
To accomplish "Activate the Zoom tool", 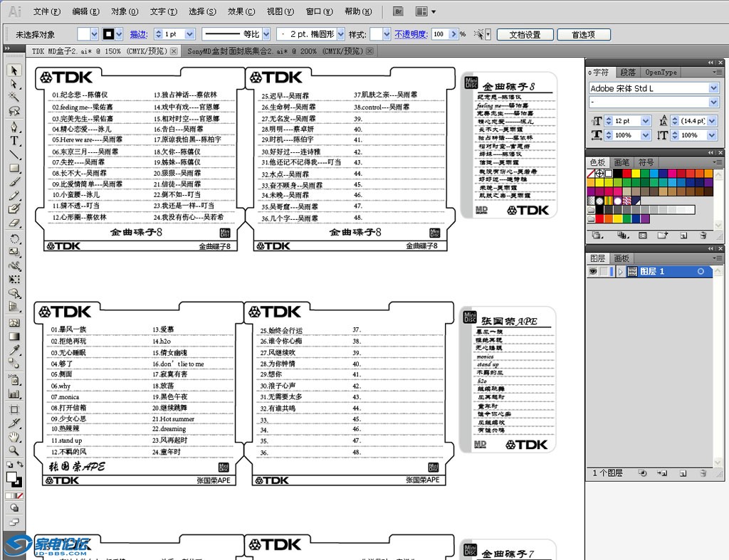I will click(14, 450).
